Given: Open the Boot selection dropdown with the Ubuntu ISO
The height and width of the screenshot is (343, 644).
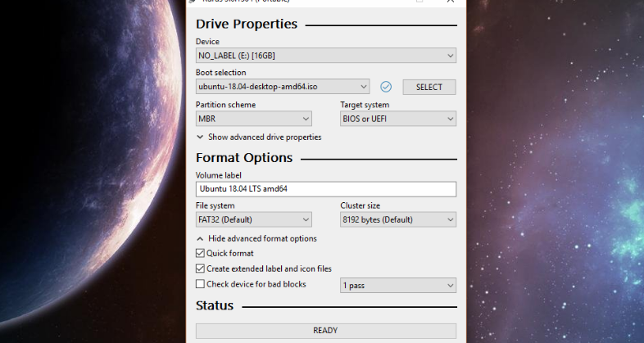Looking at the screenshot, I should pos(283,87).
